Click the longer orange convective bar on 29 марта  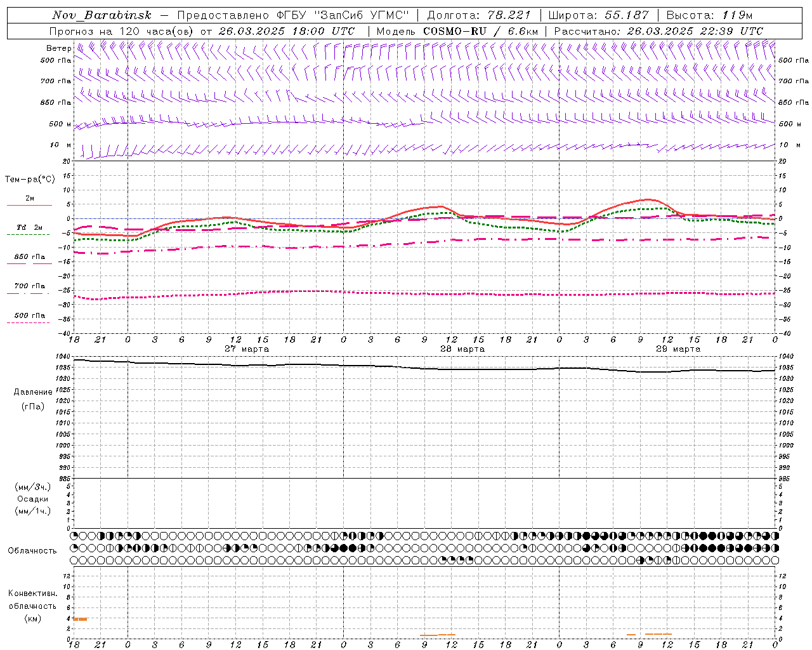[x=658, y=634]
